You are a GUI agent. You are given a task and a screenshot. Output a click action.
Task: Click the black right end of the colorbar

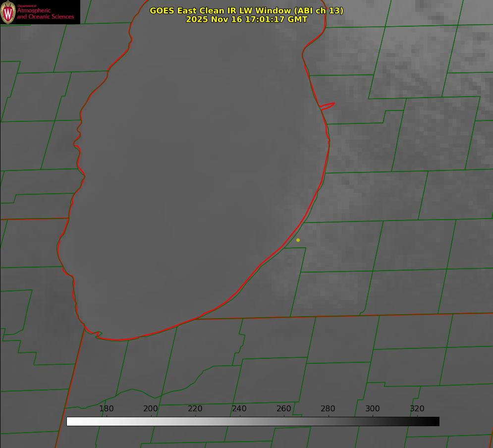pos(436,422)
